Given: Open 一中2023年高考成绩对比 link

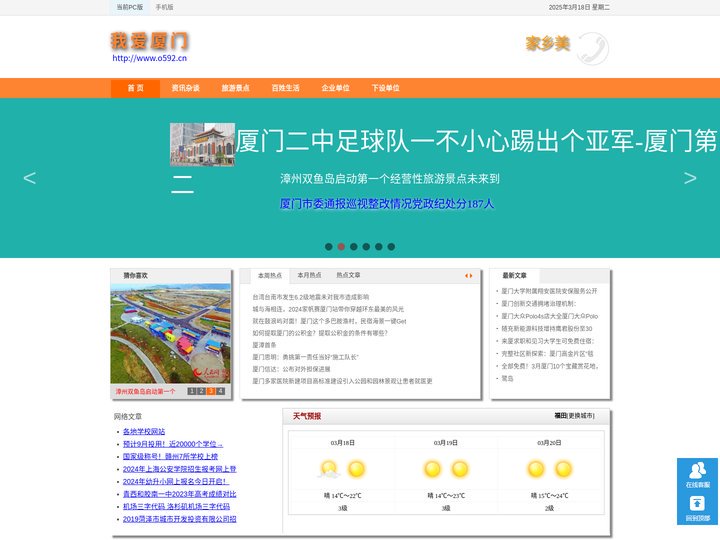Looking at the screenshot, I should coord(180,494).
